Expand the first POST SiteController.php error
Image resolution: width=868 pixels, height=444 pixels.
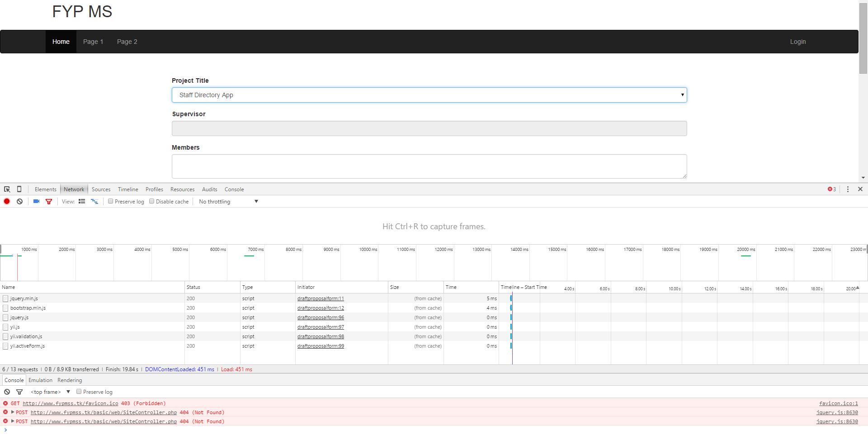point(13,412)
